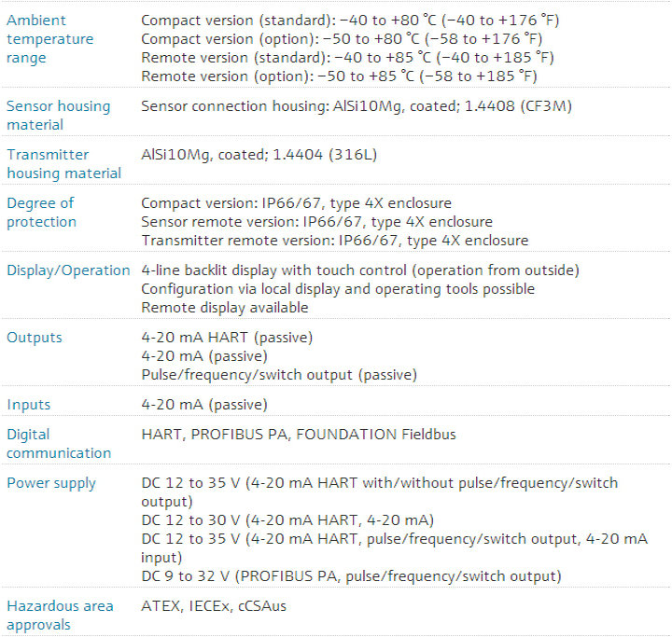Image resolution: width=672 pixels, height=637 pixels.
Task: Click the Ambient temperature range label
Action: coord(49,39)
